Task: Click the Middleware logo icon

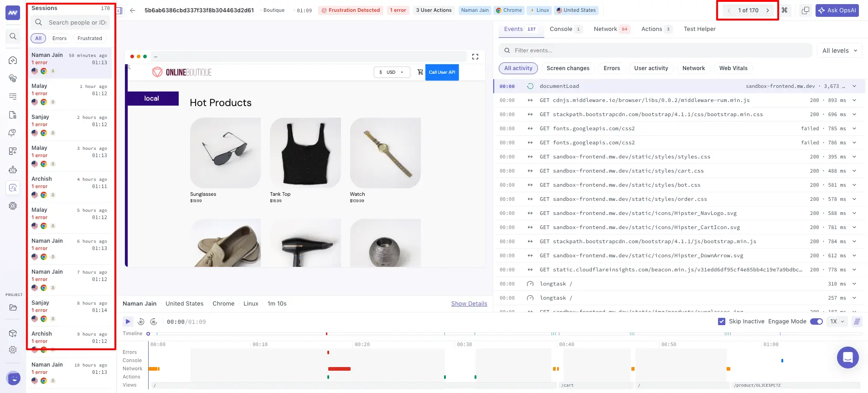Action: click(x=13, y=13)
